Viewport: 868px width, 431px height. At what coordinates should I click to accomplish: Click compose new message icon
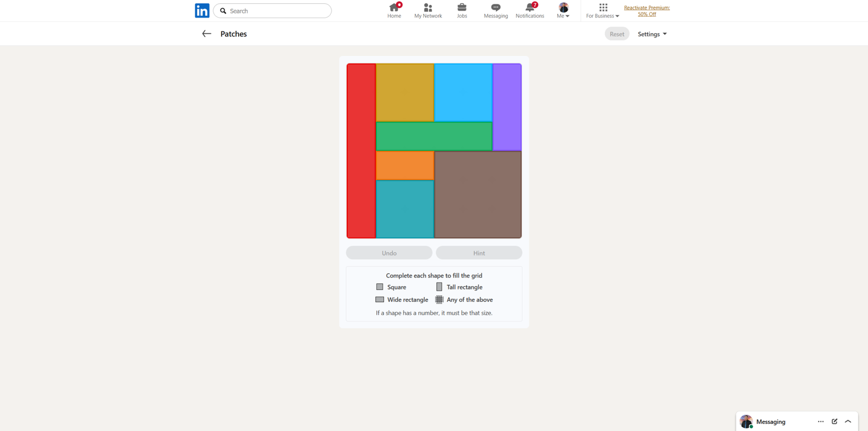[x=834, y=421]
